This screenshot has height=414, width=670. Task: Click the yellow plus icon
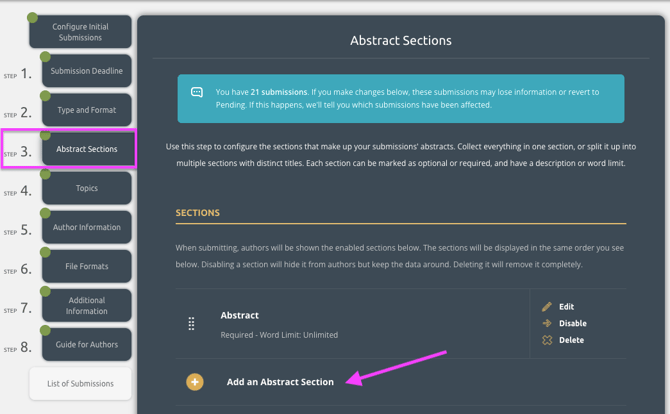pos(195,382)
